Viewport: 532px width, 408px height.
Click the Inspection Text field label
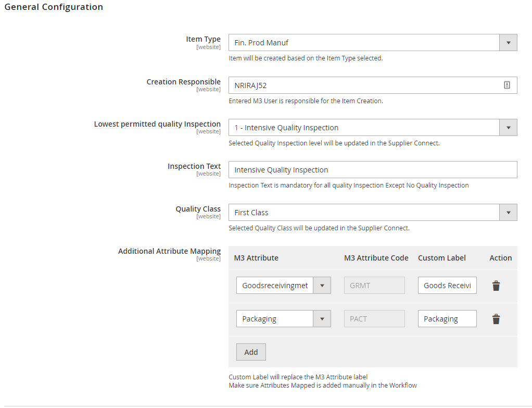point(194,166)
